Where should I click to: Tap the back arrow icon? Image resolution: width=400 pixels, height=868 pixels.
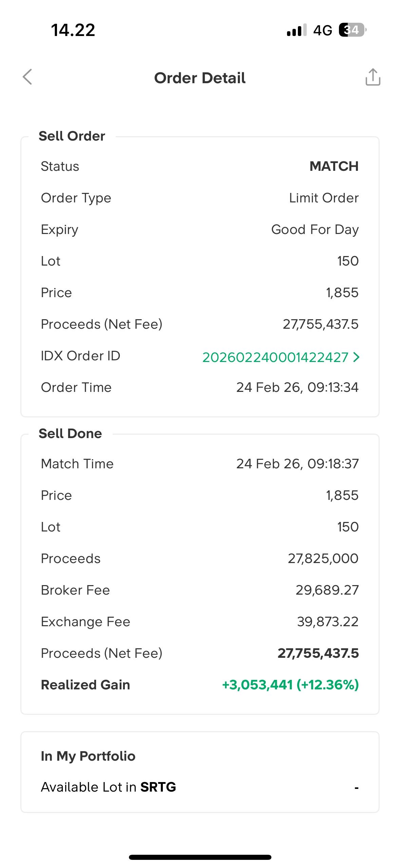pyautogui.click(x=27, y=77)
